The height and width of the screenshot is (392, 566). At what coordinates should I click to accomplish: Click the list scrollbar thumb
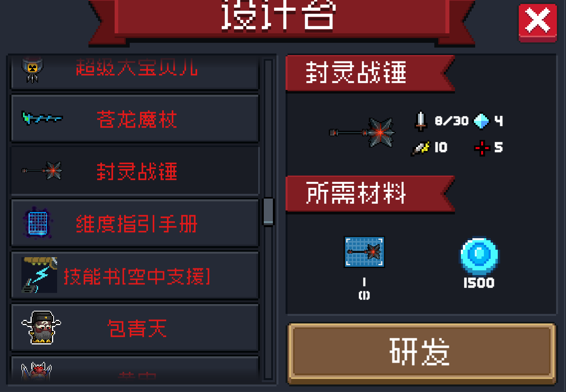268,212
